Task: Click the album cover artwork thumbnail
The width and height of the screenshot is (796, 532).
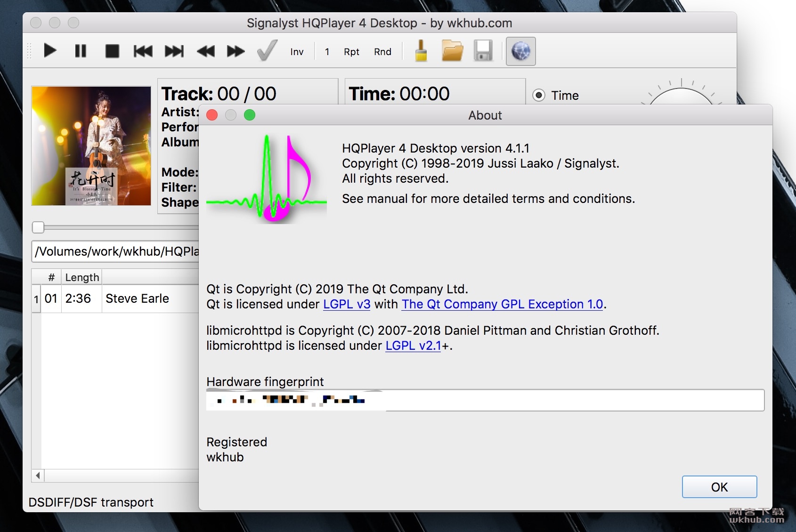Action: pos(91,146)
